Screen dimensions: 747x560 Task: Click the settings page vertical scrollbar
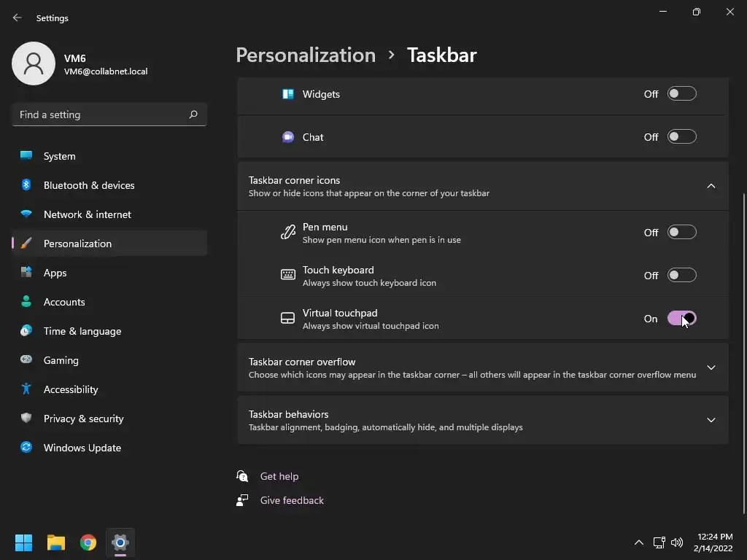click(x=743, y=350)
